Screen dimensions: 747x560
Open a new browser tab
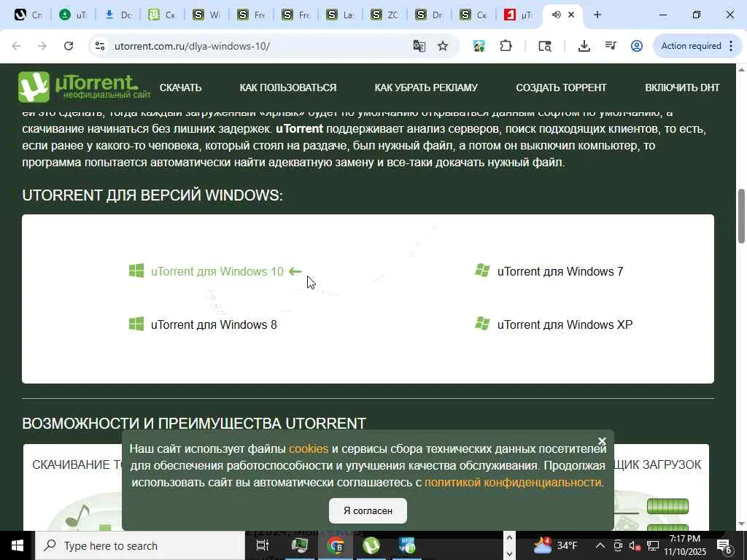pos(597,15)
